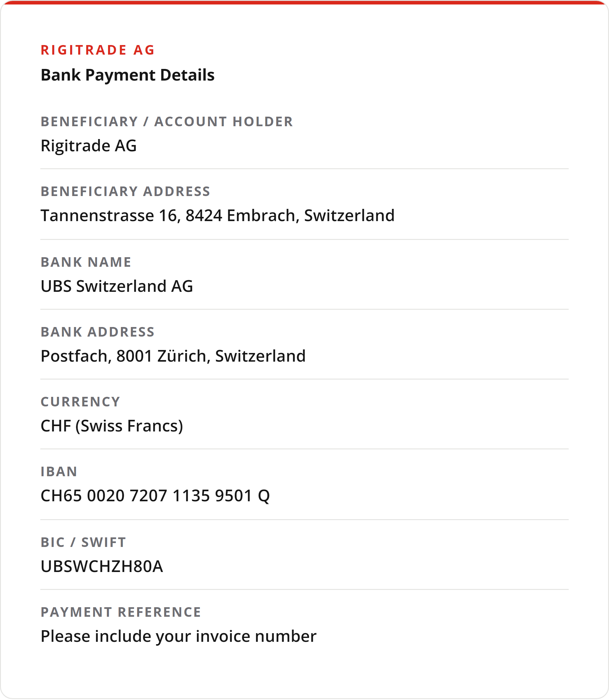The width and height of the screenshot is (609, 700).
Task: Click the UBS Switzerland AG bank name
Action: tap(116, 286)
